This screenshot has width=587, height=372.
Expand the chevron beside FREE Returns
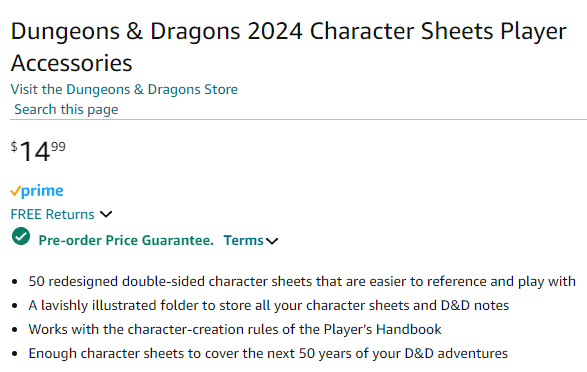tap(106, 214)
